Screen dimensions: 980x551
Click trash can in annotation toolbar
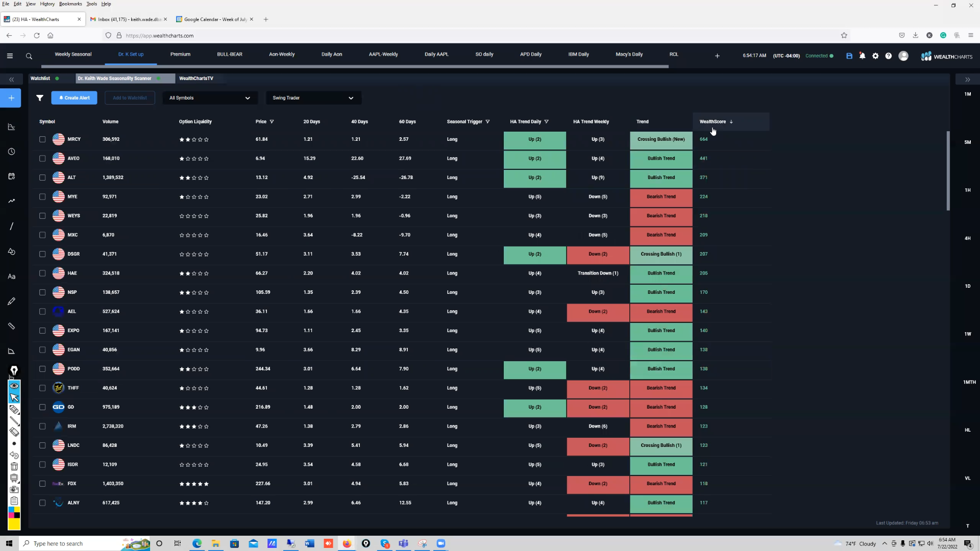(x=14, y=466)
